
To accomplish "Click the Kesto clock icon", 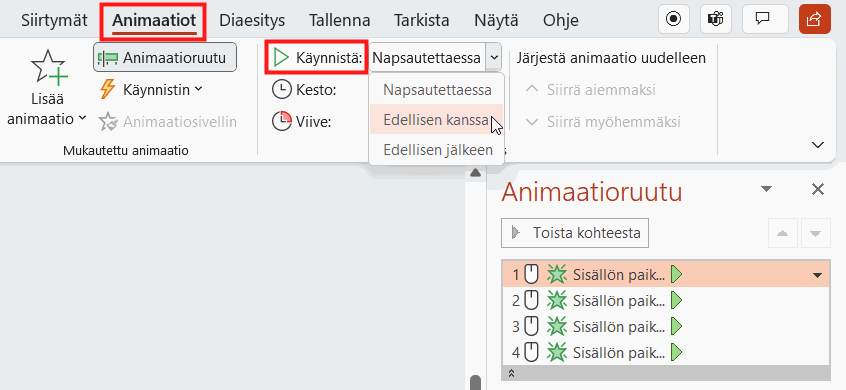I will (282, 90).
